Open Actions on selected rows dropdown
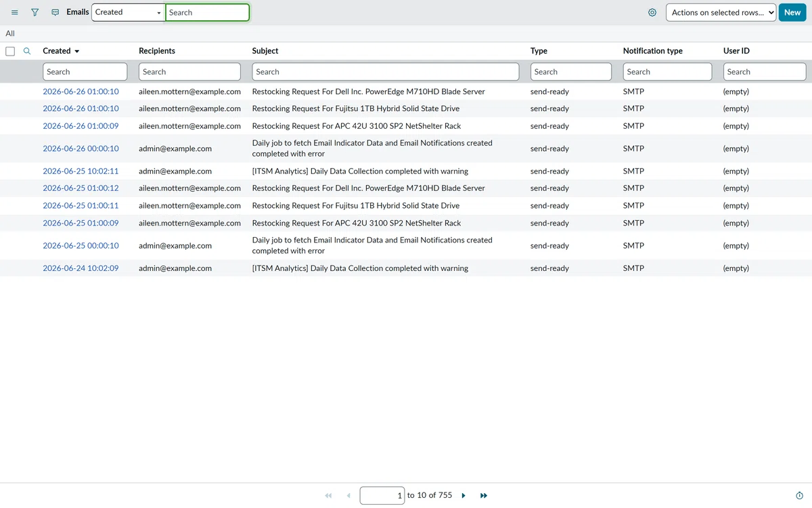The image size is (812, 508). (x=721, y=12)
